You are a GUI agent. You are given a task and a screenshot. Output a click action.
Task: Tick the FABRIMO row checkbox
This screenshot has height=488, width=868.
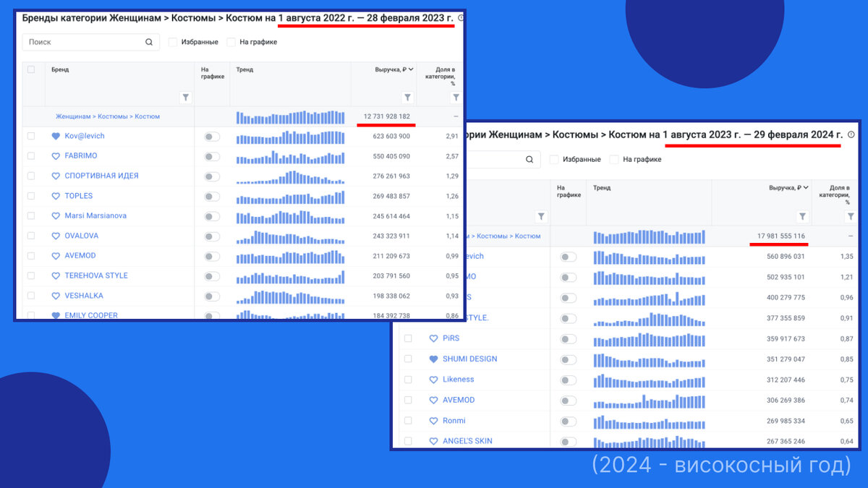click(x=31, y=156)
